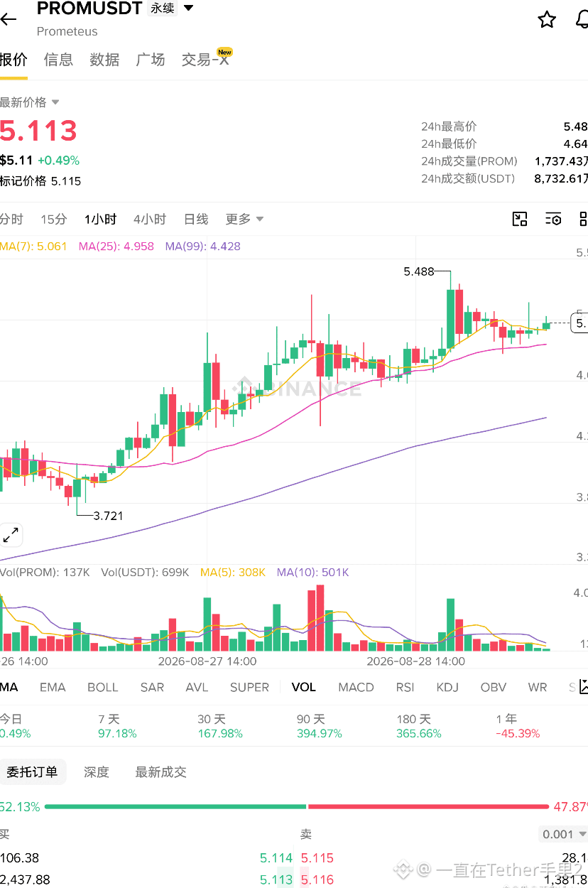
Task: Click the MA(7): 5.061 legend
Action: [33, 247]
